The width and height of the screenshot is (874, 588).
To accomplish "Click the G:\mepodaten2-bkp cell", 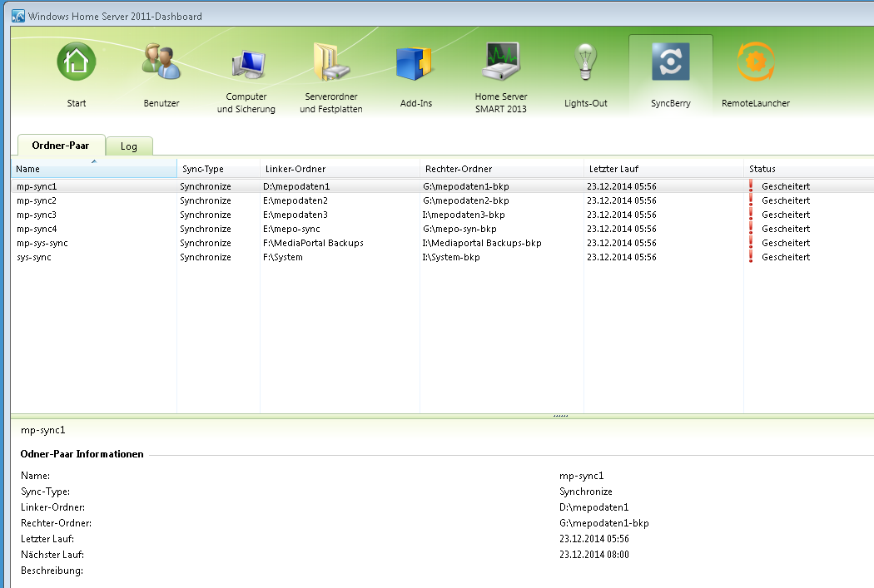I will pos(466,200).
